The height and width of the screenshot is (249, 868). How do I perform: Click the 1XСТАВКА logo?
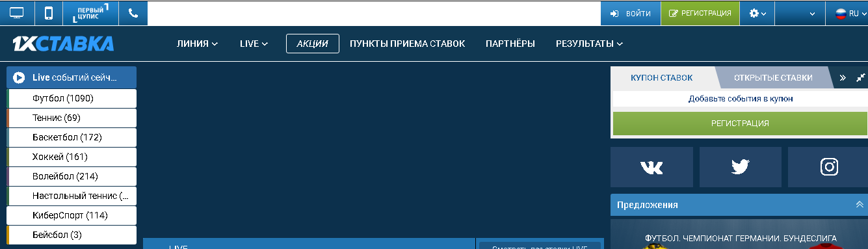coord(63,44)
